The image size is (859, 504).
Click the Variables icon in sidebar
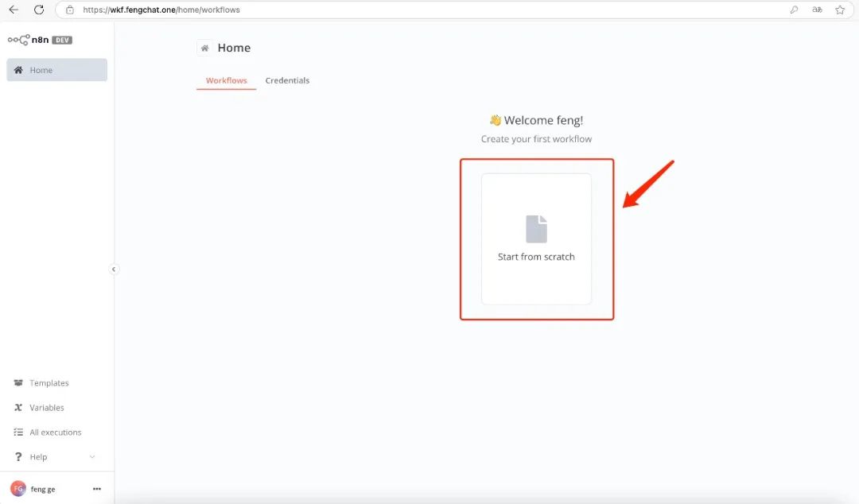coord(18,408)
